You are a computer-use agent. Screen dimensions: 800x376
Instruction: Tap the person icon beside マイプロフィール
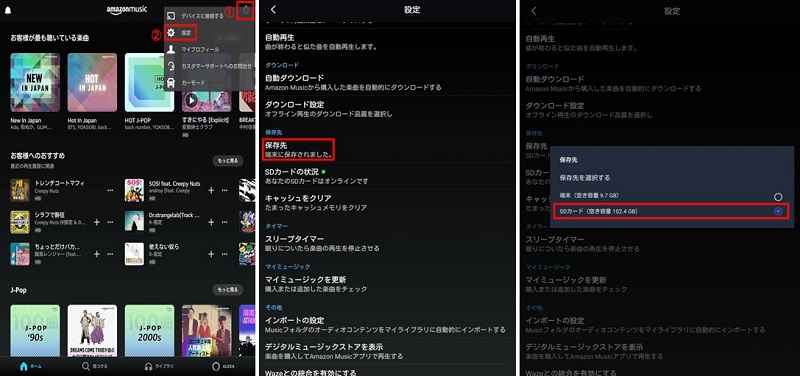[171, 49]
